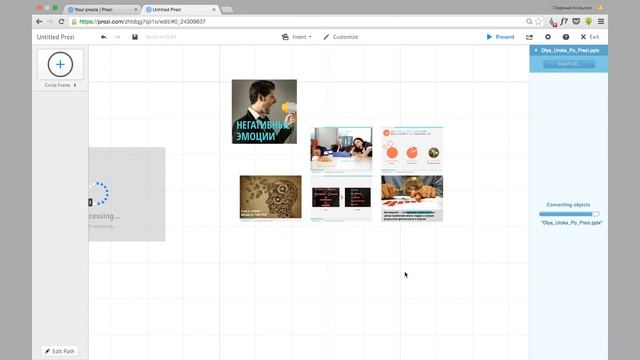Open the Customize theme panel
The image size is (640, 360).
(x=340, y=37)
